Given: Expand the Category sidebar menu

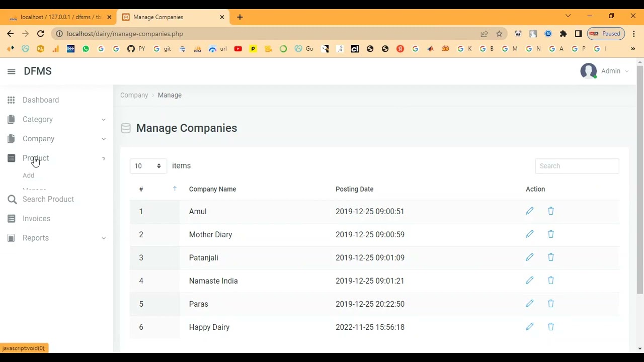Looking at the screenshot, I should 56,119.
